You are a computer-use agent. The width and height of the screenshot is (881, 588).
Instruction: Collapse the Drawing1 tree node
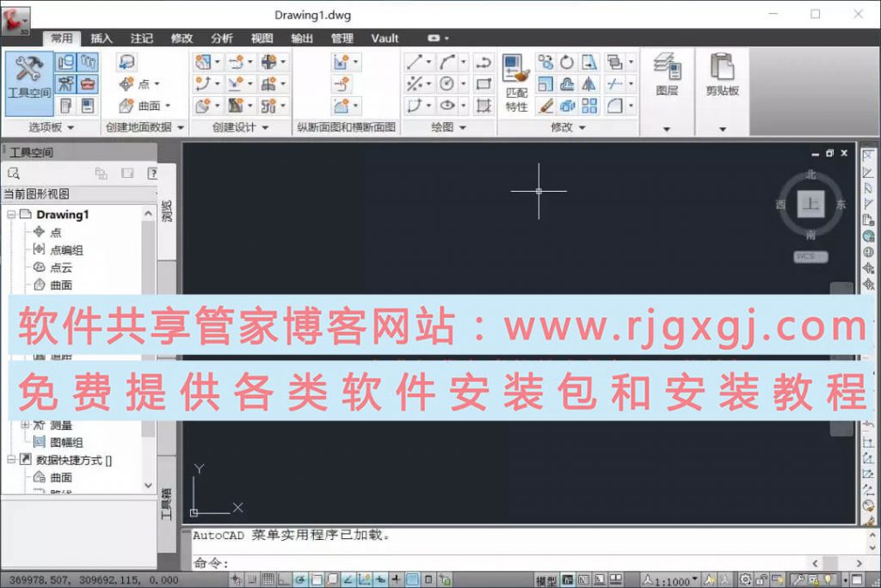point(11,215)
